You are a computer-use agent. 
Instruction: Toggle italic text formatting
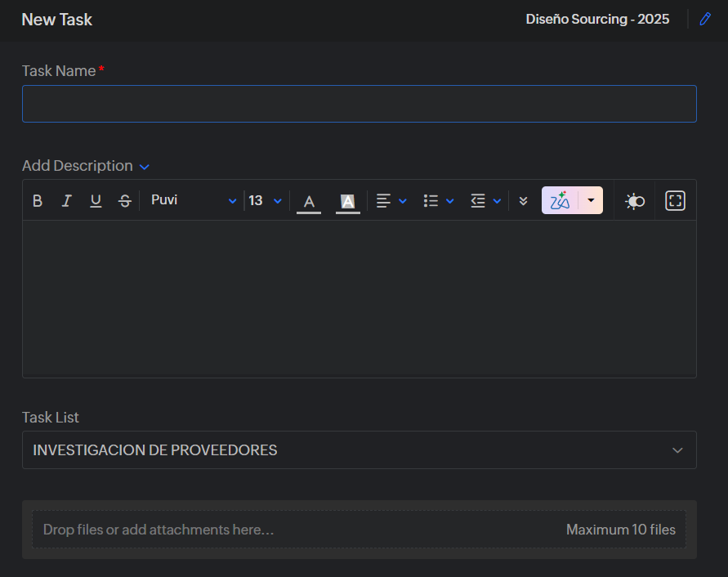67,201
